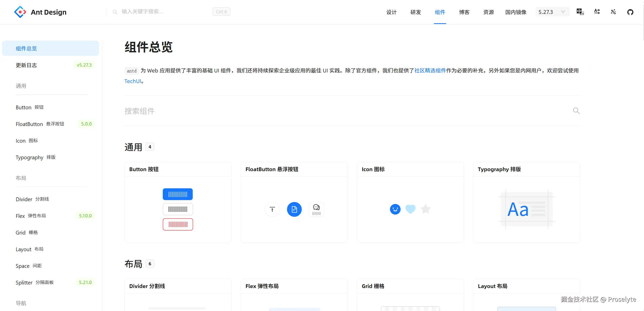
Task: Open Button 按钮 in the sidebar
Action: pyautogui.click(x=51, y=107)
